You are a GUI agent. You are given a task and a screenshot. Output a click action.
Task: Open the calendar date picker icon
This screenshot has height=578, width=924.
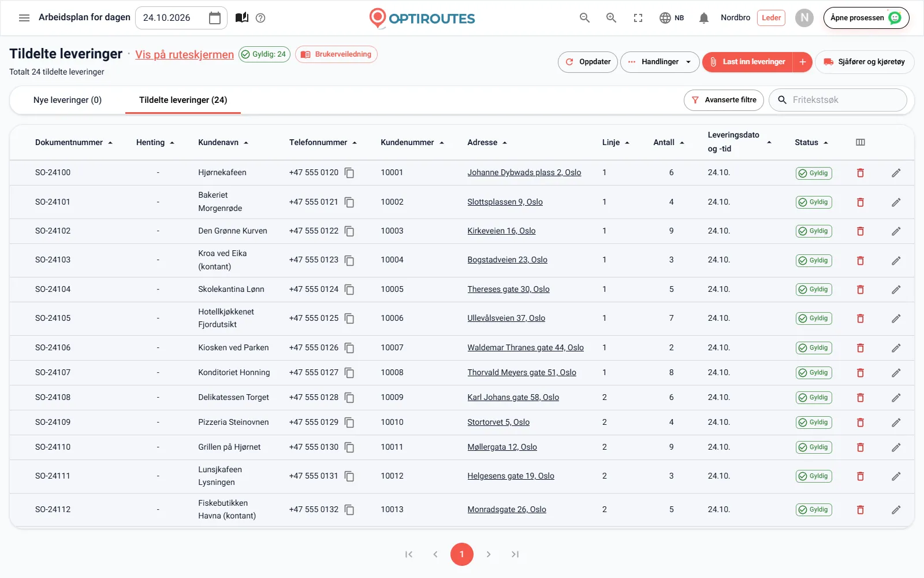(215, 18)
